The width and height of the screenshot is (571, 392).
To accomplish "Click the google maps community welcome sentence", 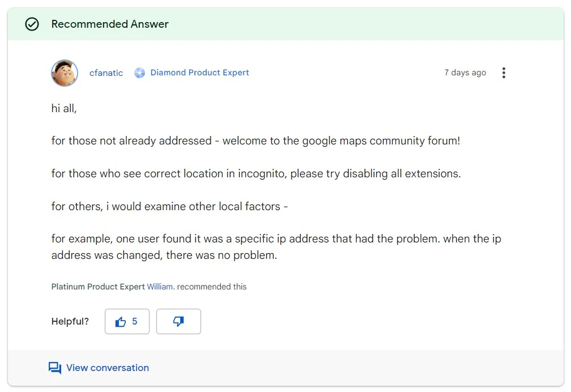I will (255, 141).
